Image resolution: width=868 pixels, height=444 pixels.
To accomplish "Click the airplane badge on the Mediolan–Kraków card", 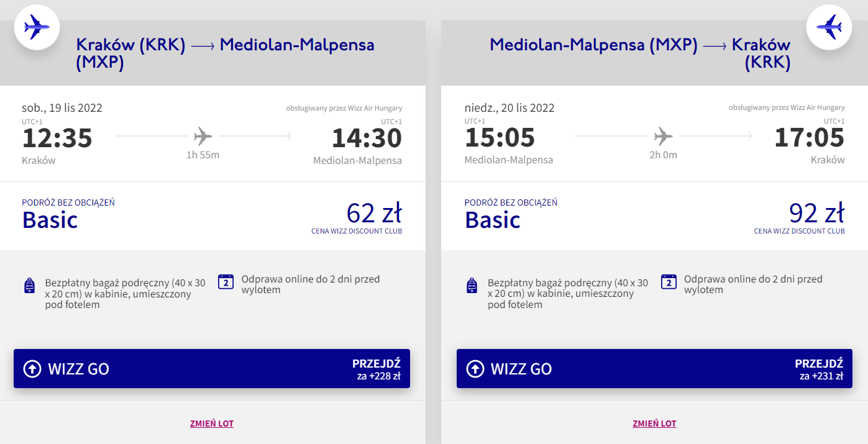I will [x=829, y=27].
